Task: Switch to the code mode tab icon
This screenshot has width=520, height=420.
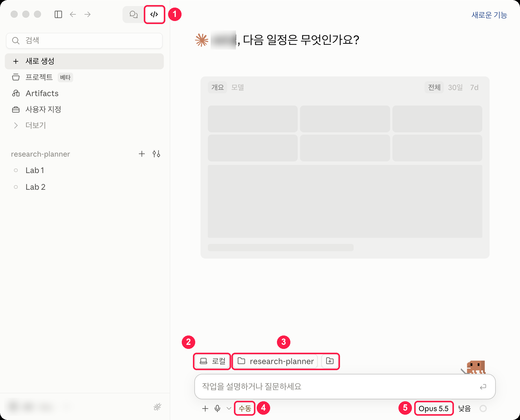Action: pos(154,14)
